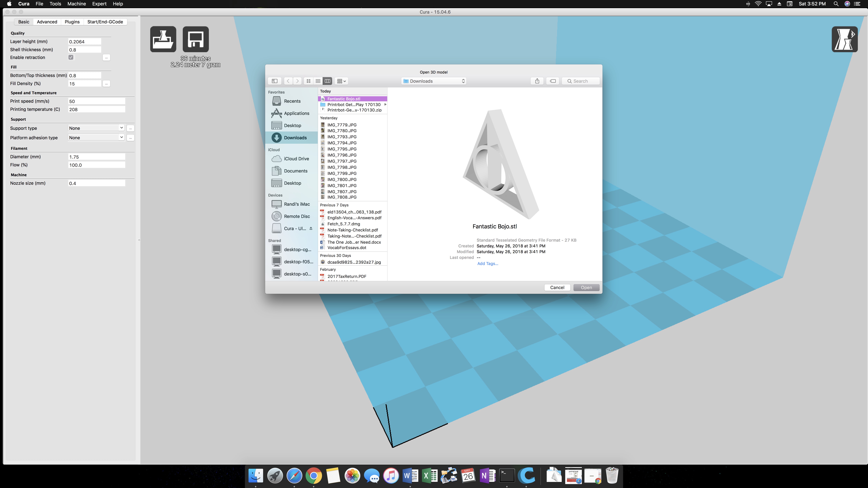Click the Open button in the dialog
Screen dimensions: 868x488
click(x=586, y=288)
